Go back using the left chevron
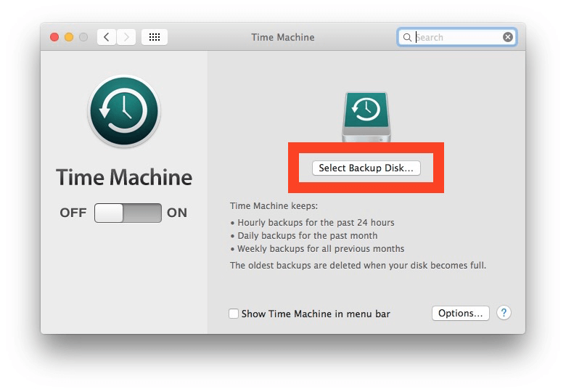This screenshot has height=392, width=566. 107,37
